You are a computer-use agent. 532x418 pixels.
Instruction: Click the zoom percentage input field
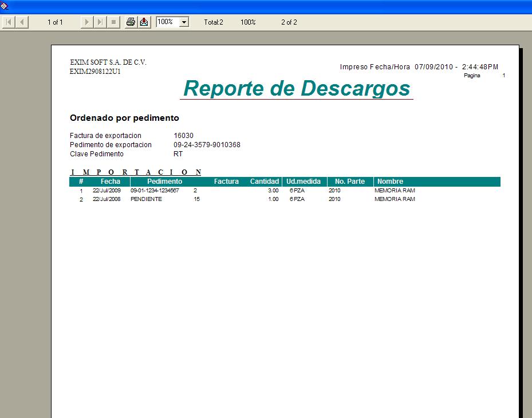(168, 22)
